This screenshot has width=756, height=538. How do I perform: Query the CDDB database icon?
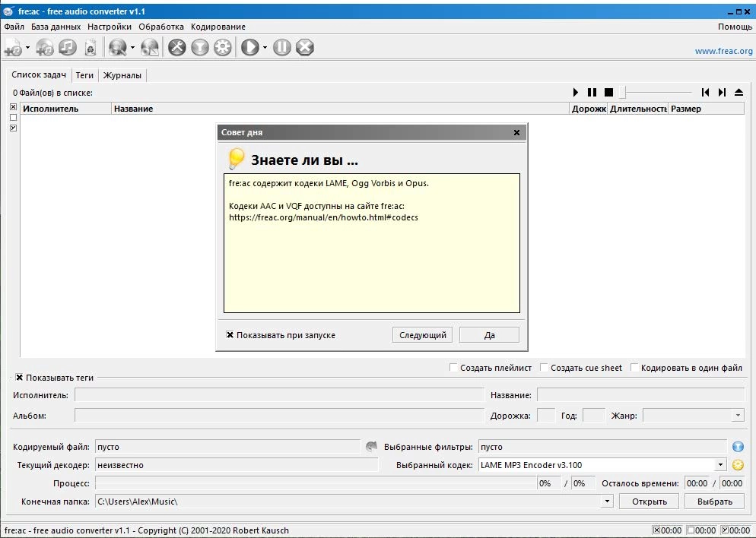117,47
